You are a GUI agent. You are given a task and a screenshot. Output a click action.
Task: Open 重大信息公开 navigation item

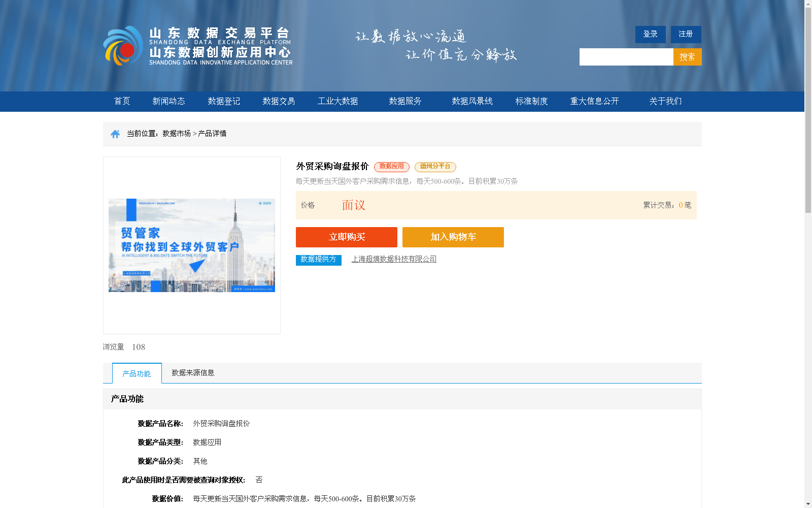[x=594, y=101]
